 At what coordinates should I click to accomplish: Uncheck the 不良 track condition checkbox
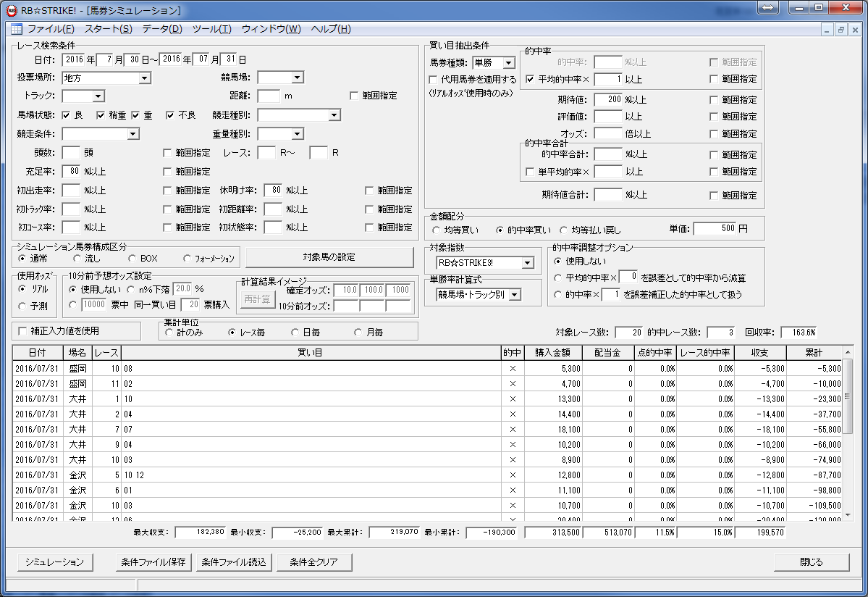click(x=170, y=115)
